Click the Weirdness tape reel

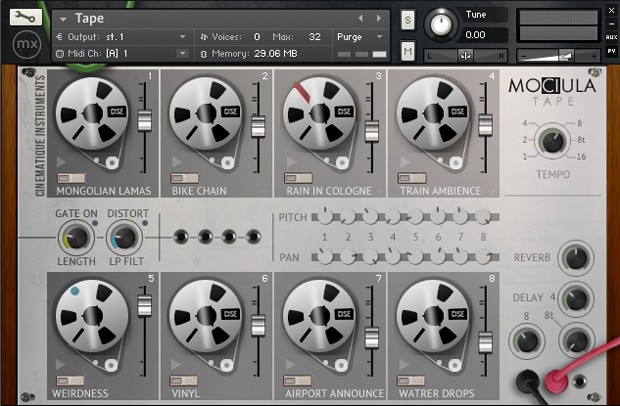tap(92, 316)
